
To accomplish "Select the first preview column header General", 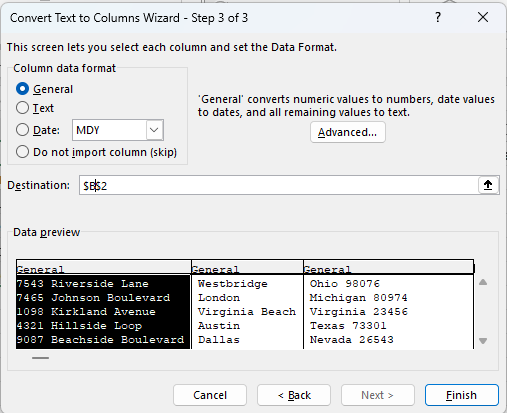I will pyautogui.click(x=104, y=268).
